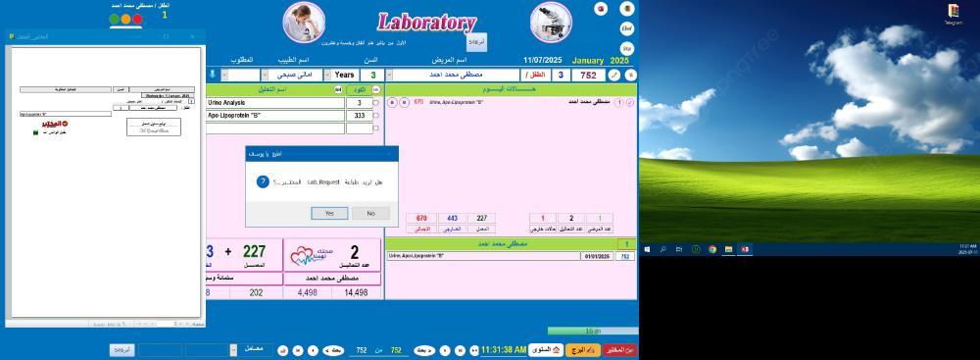Click No in the print dialog
Screen dimensions: 980x360
(371, 214)
